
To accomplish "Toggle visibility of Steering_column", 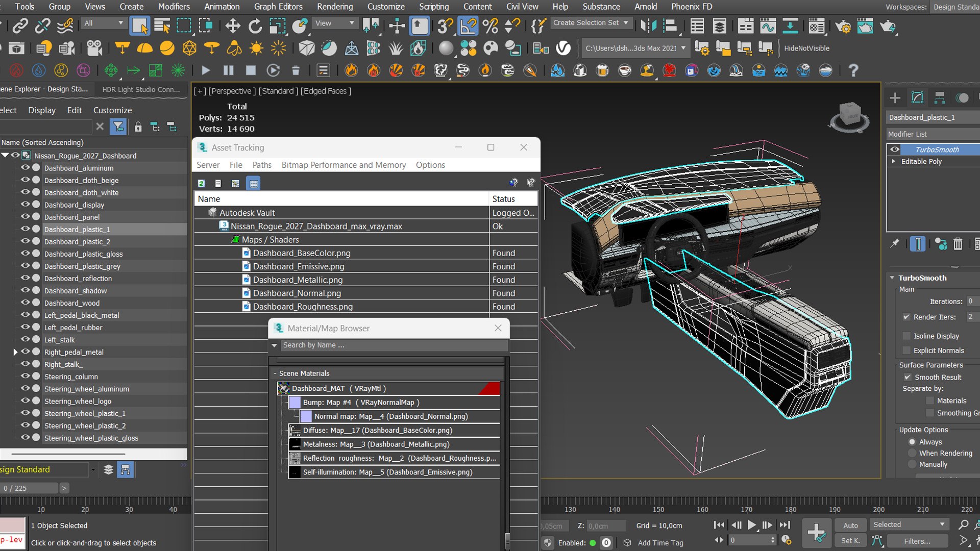I will [25, 377].
